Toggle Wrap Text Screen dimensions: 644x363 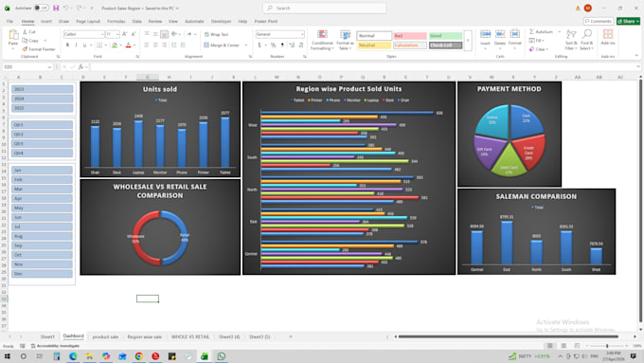pos(217,34)
